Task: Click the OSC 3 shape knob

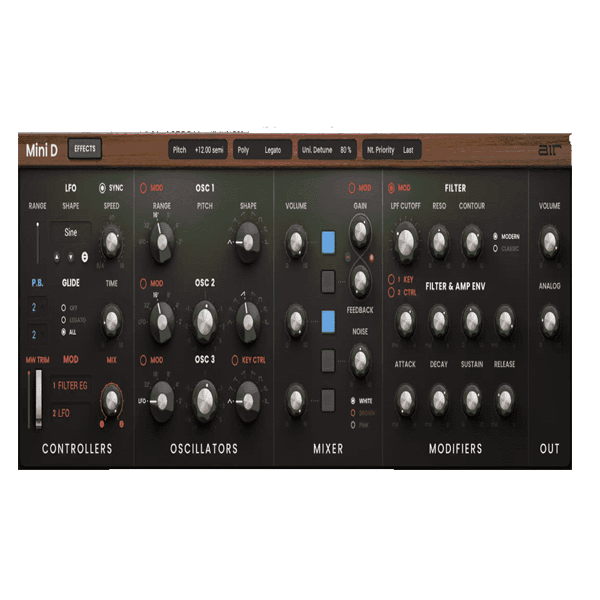Action: (248, 401)
